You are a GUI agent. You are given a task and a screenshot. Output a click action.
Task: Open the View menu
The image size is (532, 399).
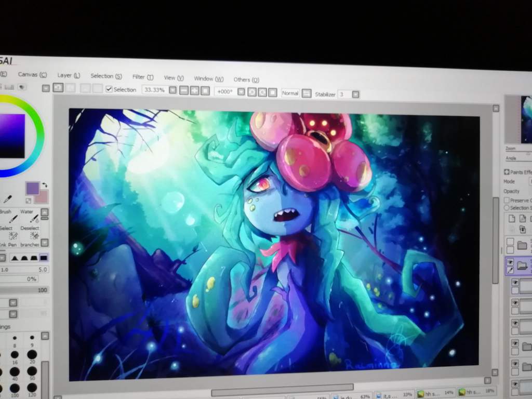click(x=174, y=78)
